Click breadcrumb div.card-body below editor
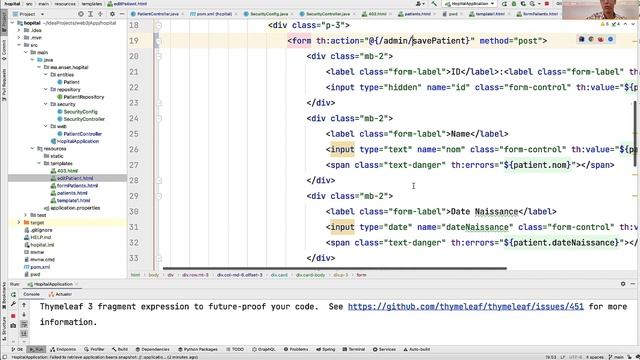640x360 pixels. point(310,275)
